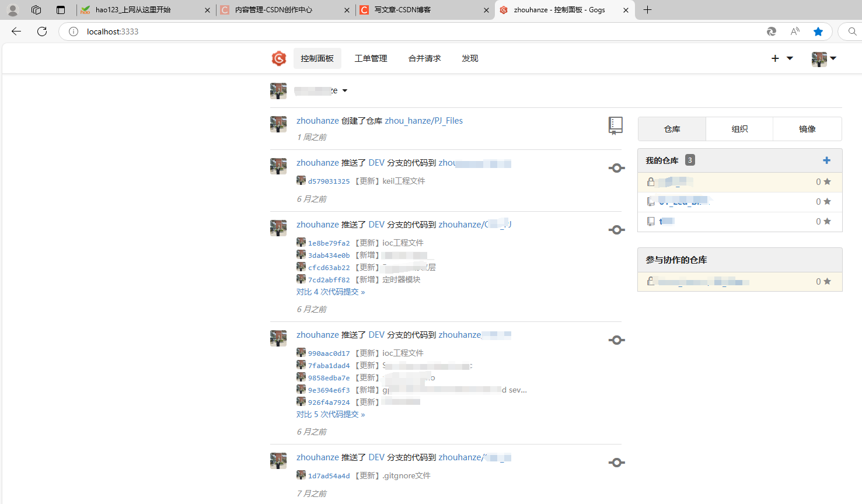This screenshot has height=504, width=862.
Task: Open browser profile avatar icon
Action: click(x=13, y=10)
